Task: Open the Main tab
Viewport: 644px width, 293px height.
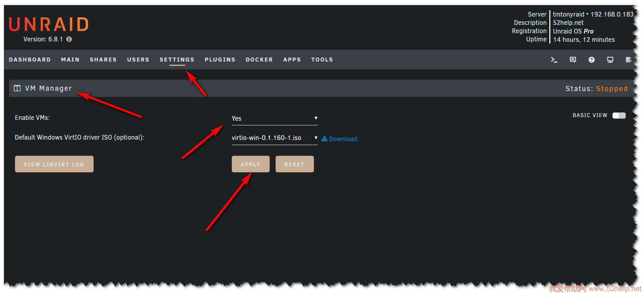Action: 70,60
